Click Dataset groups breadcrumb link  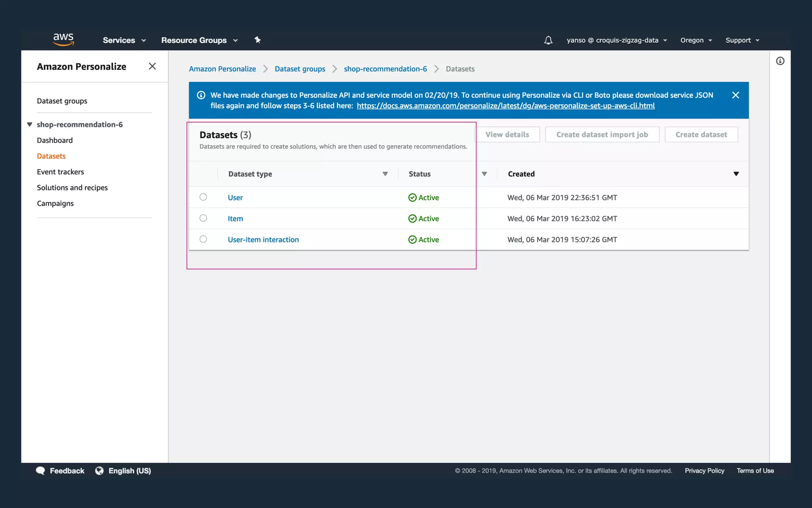[x=300, y=69]
